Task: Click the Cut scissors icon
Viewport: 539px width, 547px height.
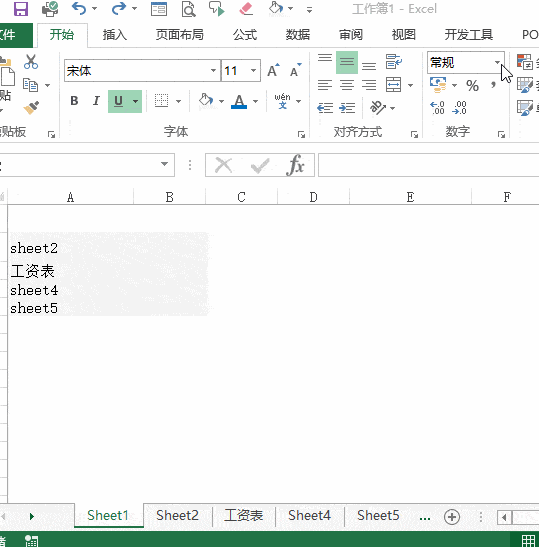Action: pos(31,62)
